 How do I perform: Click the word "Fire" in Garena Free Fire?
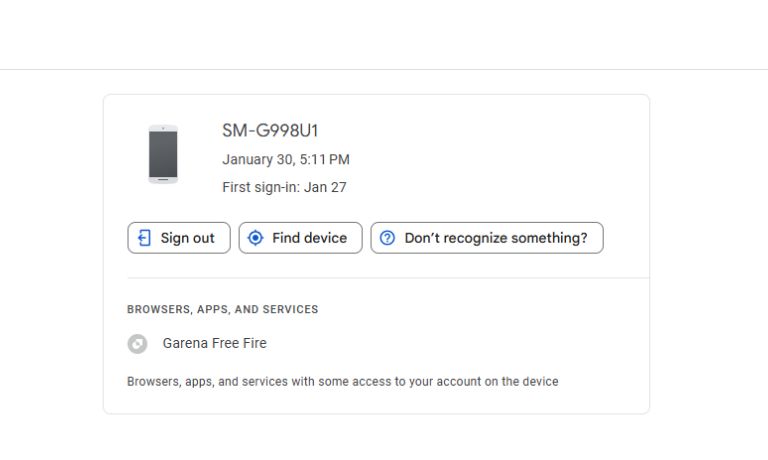253,343
